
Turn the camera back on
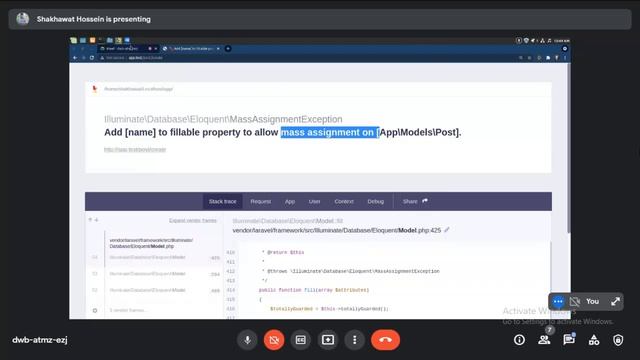(x=274, y=340)
